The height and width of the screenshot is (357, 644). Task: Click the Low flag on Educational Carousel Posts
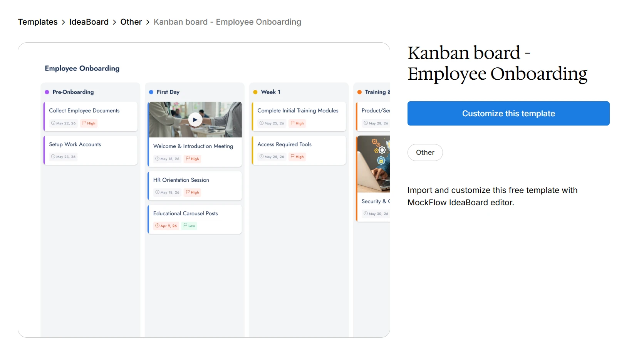189,226
